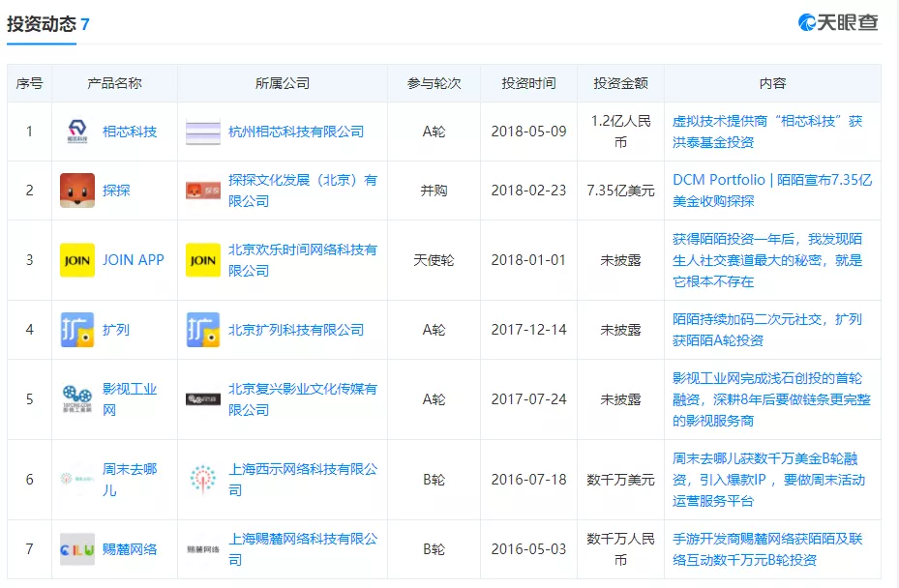Click the yellow JOIN APP product icon
This screenshot has height=588, width=899.
tap(77, 260)
